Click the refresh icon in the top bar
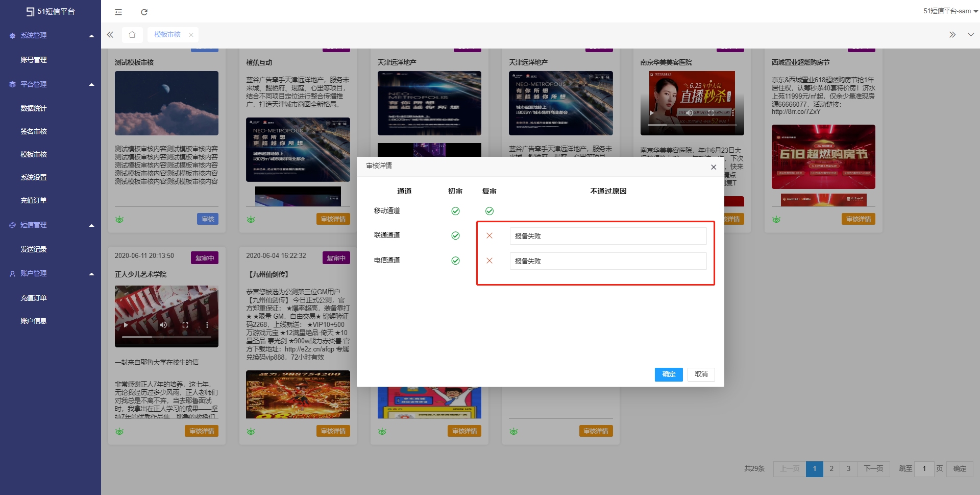 144,12
